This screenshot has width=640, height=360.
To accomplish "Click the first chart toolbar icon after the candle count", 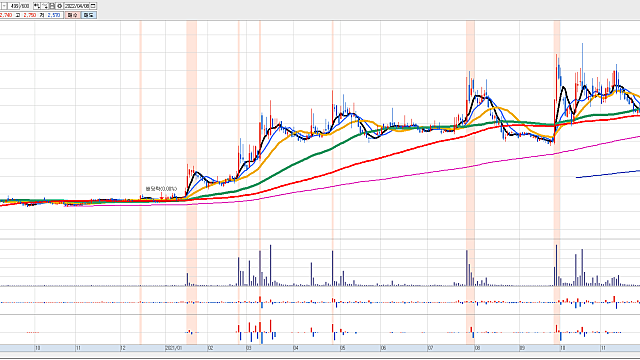I will point(37,6).
